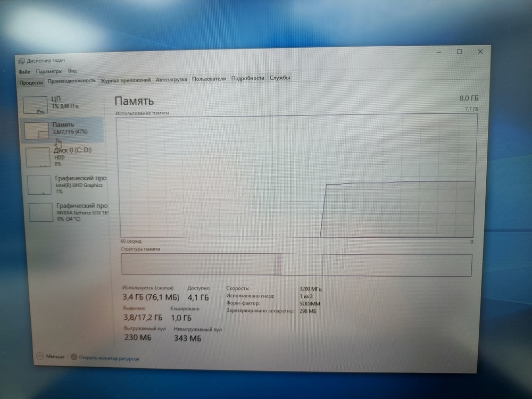Viewport: 532px width, 399px height.
Task: Click the Открыть монитор ресурсов link
Action: 109,359
